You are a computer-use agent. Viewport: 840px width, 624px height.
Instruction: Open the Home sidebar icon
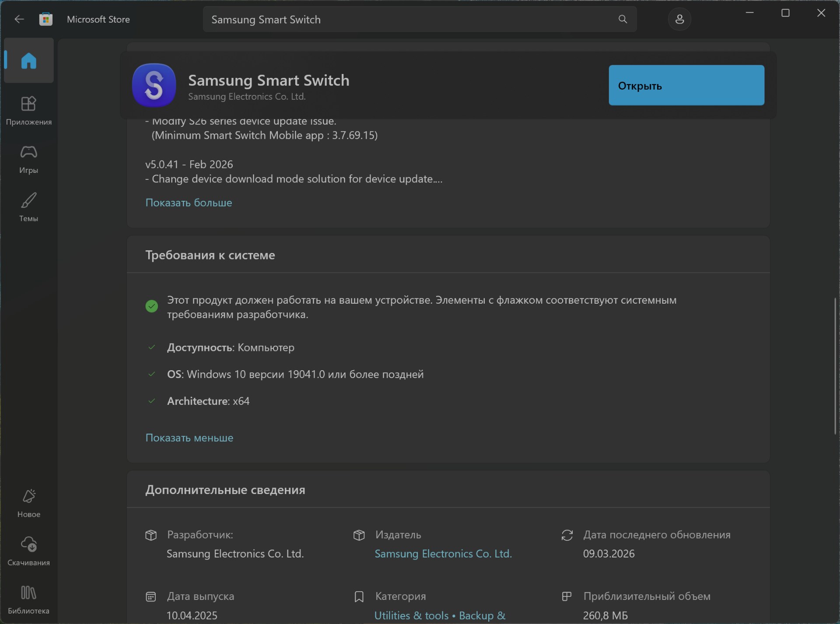pyautogui.click(x=29, y=60)
